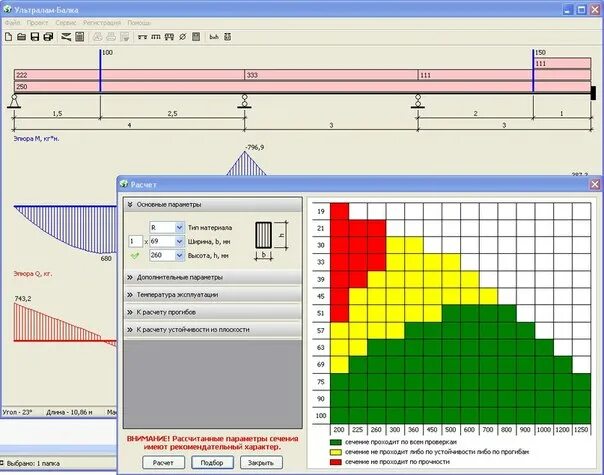Screen dimensions: 604x475
Task: Select the concentrated load marker labeled 100
Action: coord(101,70)
